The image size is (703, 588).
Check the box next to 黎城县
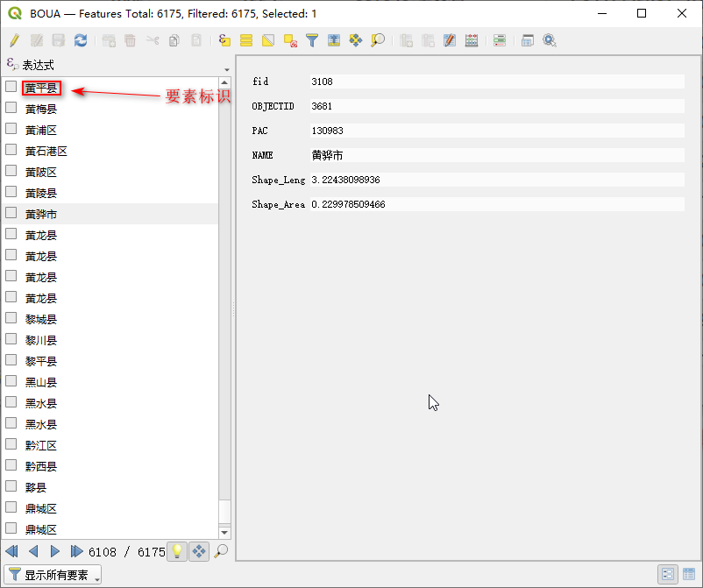[x=11, y=318]
